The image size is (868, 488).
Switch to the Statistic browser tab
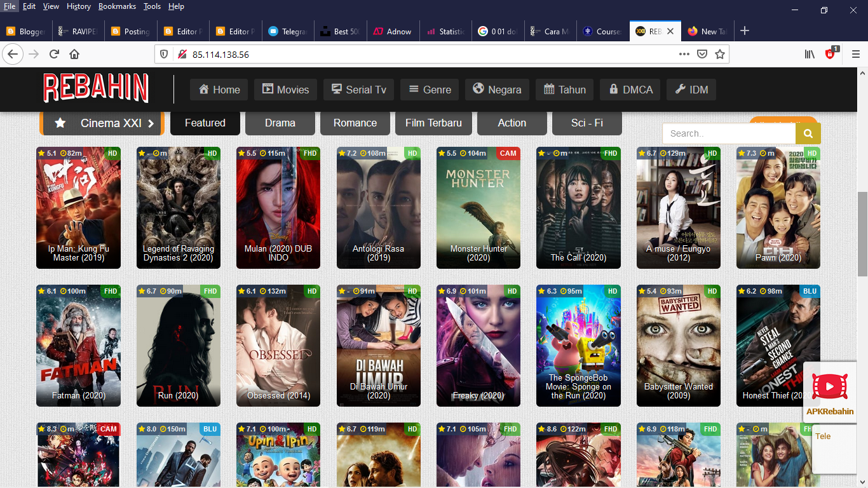pyautogui.click(x=445, y=31)
